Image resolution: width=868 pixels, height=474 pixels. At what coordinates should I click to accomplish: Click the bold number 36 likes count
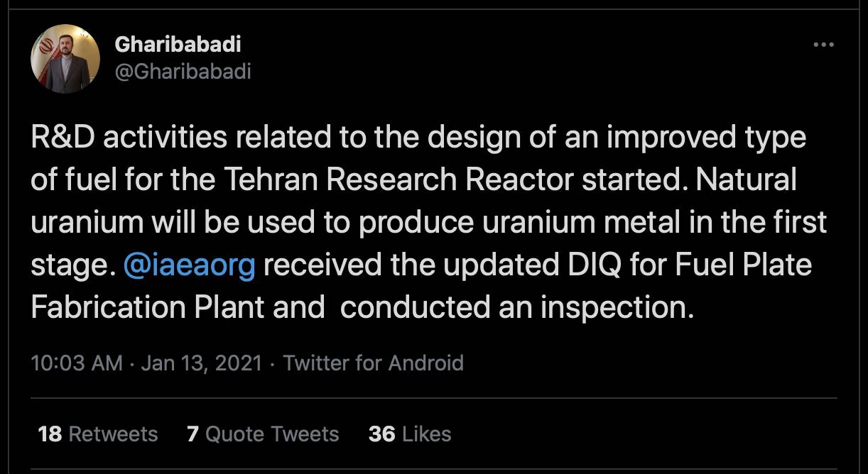(x=381, y=434)
